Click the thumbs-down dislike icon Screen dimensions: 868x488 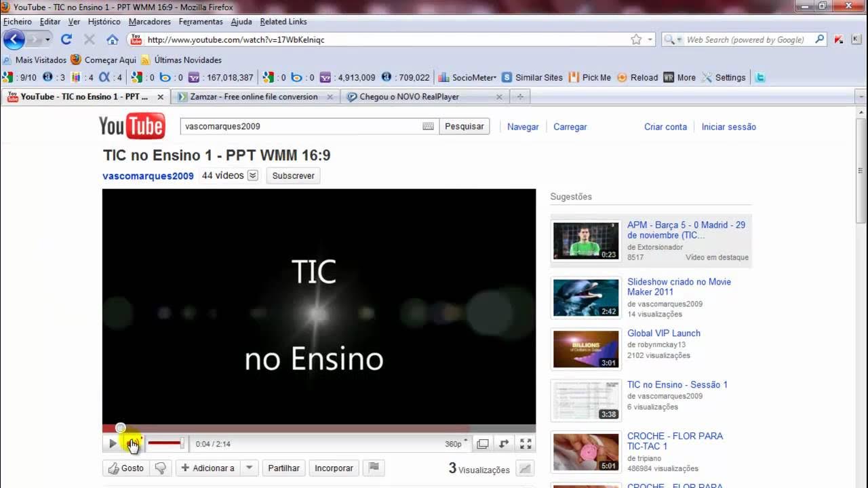[x=160, y=468]
